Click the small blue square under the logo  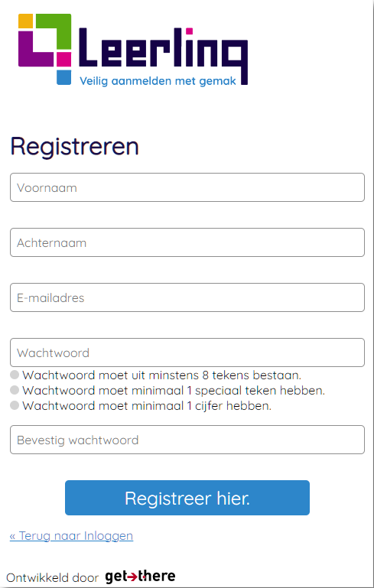coord(63,77)
